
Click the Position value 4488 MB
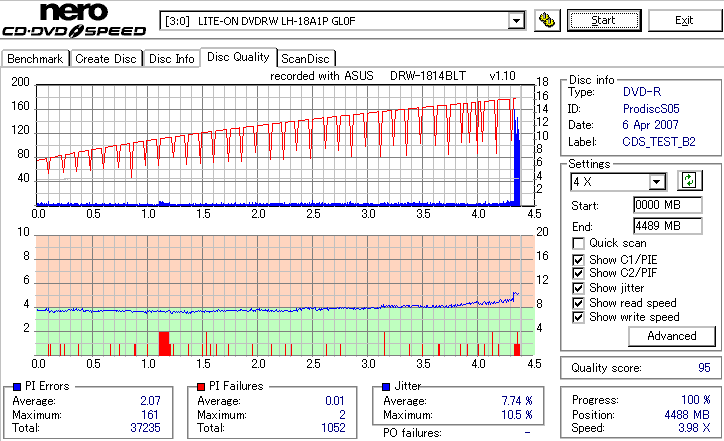point(687,415)
